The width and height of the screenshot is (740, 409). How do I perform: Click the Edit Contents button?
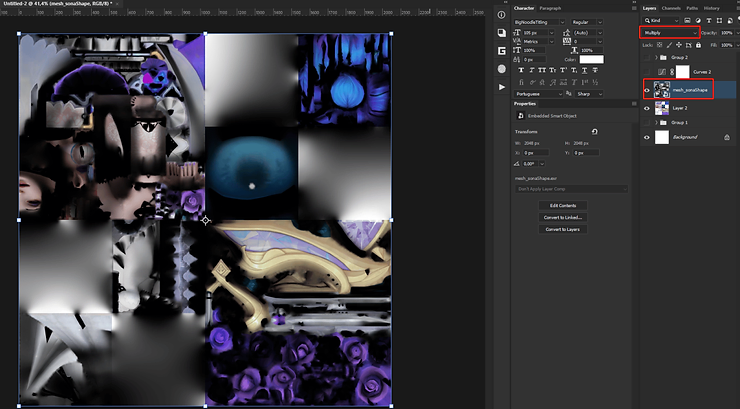click(562, 205)
